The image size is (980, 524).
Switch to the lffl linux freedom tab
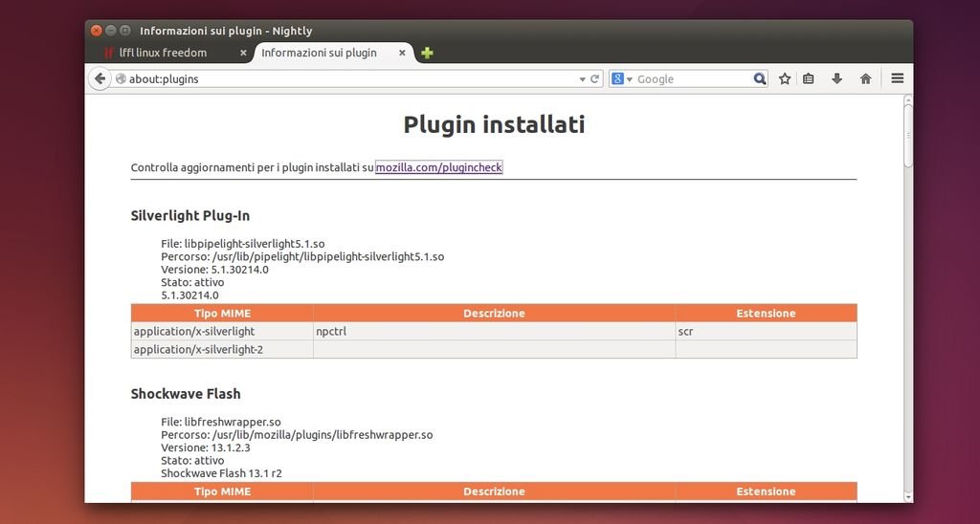pos(175,54)
